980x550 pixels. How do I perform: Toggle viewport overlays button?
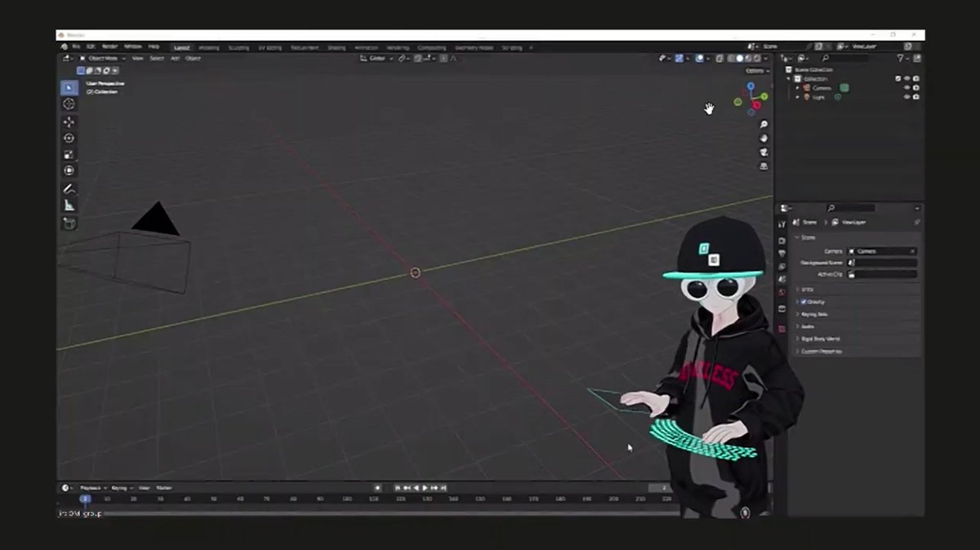point(700,58)
